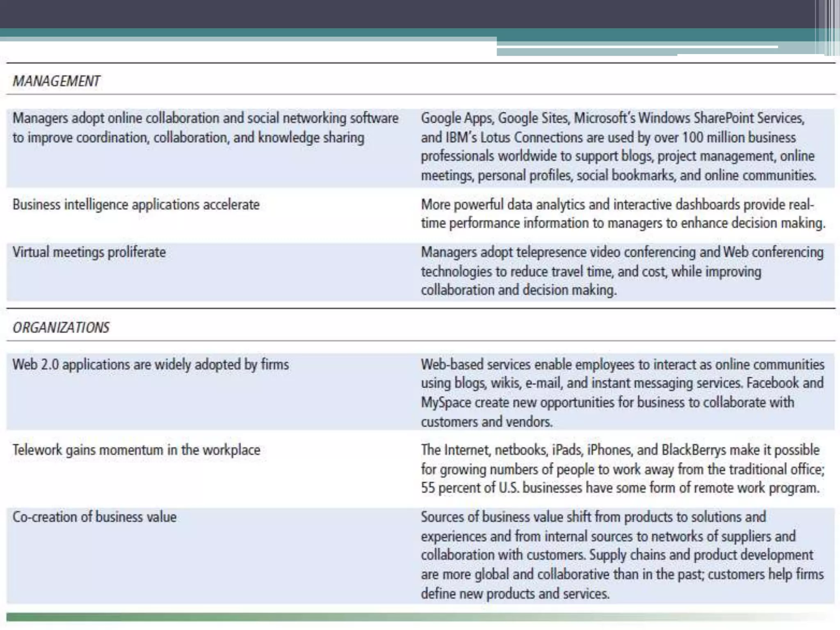
Task: Click the Google Apps and SharePoint description paragraph
Action: pos(619,146)
